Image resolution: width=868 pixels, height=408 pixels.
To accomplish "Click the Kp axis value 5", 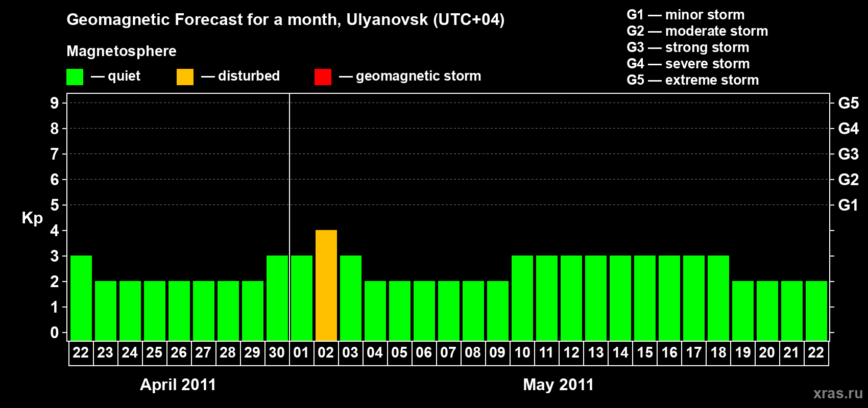I will 55,205.
